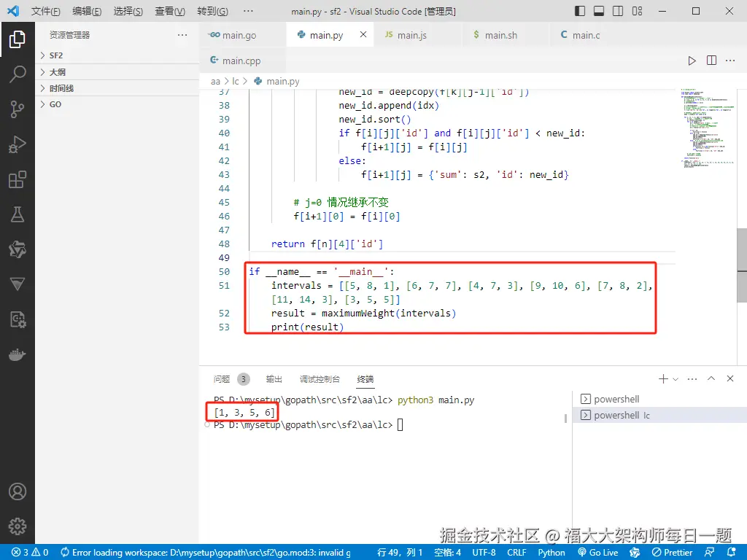This screenshot has height=560, width=747.
Task: Click the editor minimap code overview
Action: click(707, 128)
